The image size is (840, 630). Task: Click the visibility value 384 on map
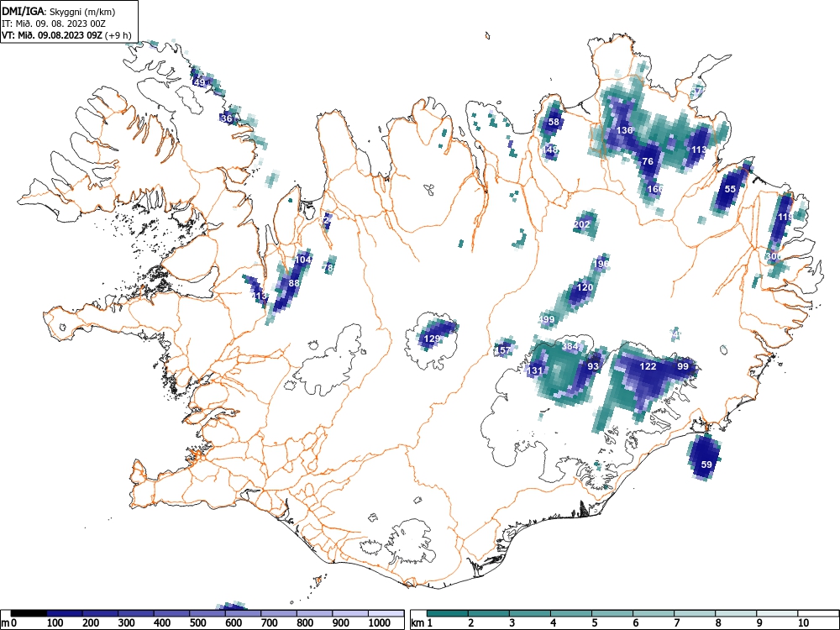pyautogui.click(x=570, y=346)
